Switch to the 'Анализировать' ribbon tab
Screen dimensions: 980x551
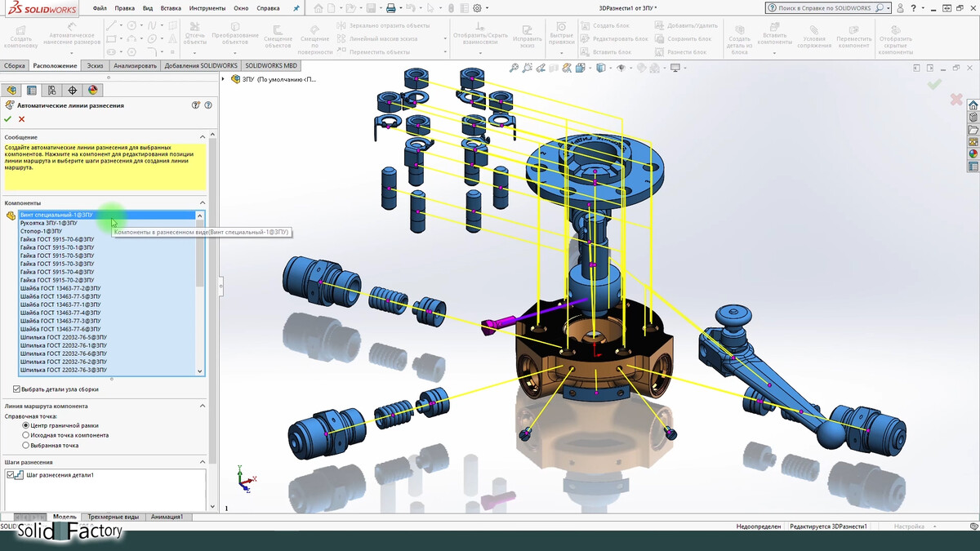pos(135,65)
